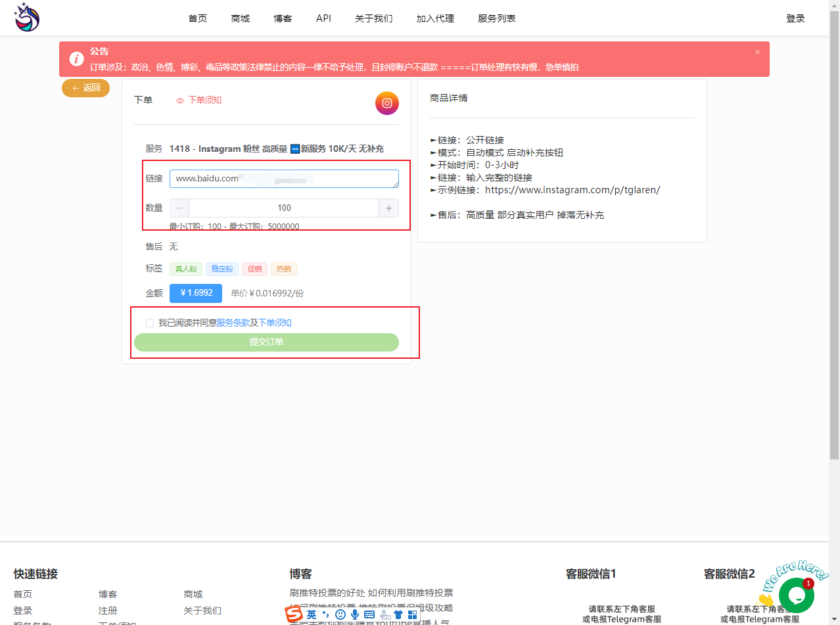The height and width of the screenshot is (625, 840).
Task: Click the footer 首页 quick link
Action: (22, 594)
